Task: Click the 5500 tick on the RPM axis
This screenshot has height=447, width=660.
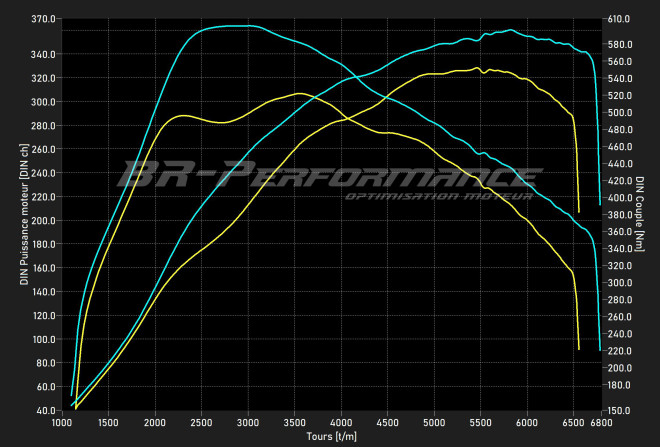Action: [481, 423]
